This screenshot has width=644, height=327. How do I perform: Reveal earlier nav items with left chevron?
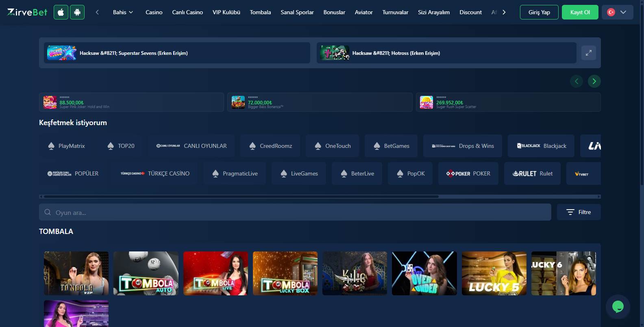[x=97, y=12]
